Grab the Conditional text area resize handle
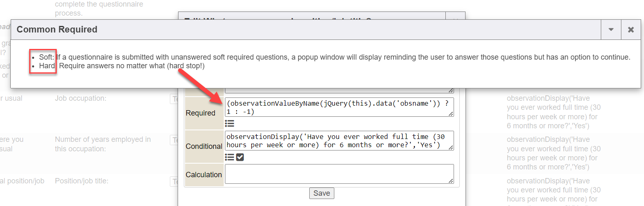 (x=451, y=148)
